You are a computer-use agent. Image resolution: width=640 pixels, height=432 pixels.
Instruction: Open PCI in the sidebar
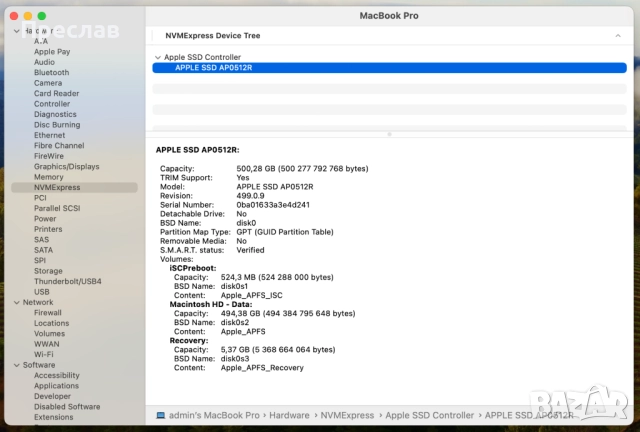40,198
